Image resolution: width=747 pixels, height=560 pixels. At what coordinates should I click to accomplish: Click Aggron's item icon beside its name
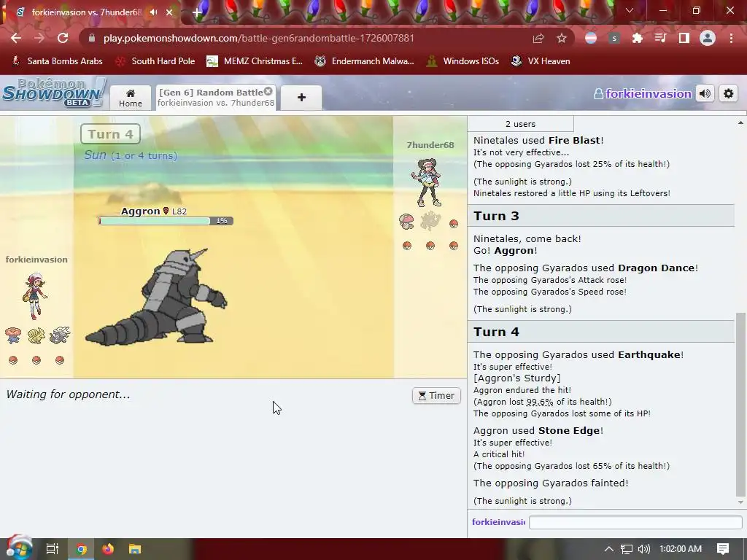[x=166, y=211]
